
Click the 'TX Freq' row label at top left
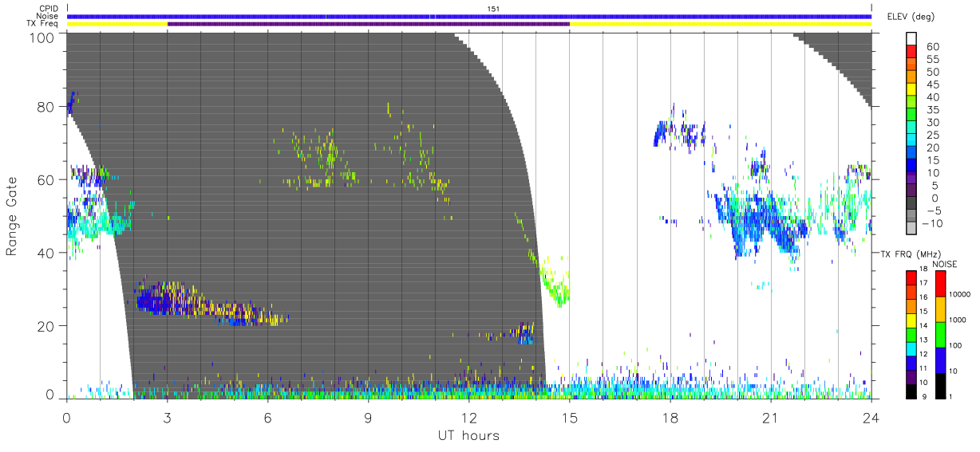44,24
